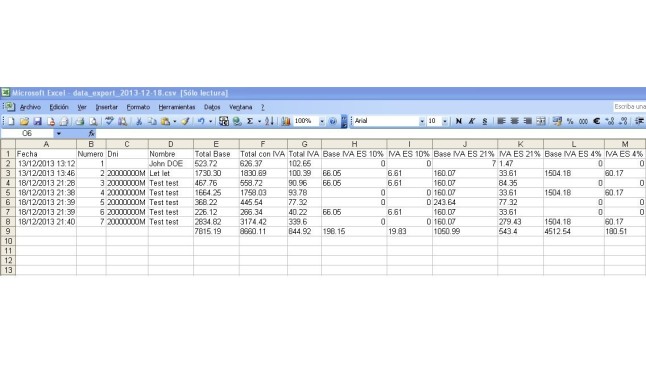Open the Insertar menu
Image resolution: width=646 pixels, height=366 pixels.
107,107
